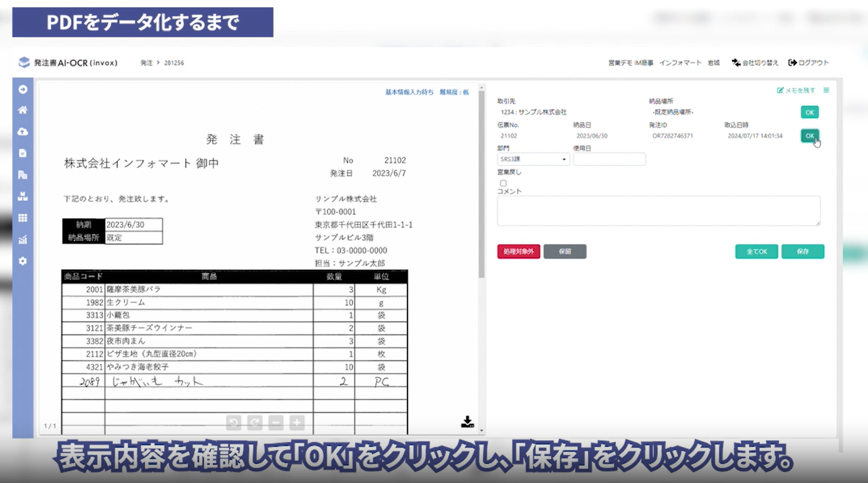Click the invox app logo icon
868x483 pixels.
tap(24, 63)
